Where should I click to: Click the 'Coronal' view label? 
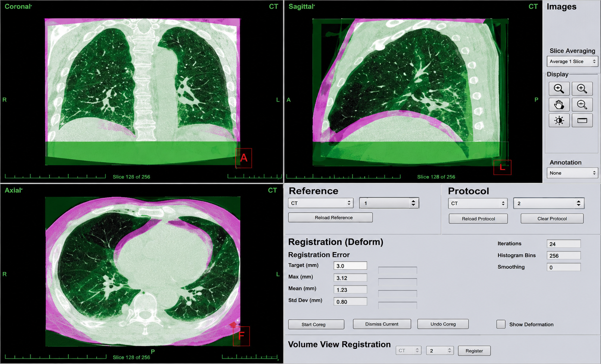point(18,6)
